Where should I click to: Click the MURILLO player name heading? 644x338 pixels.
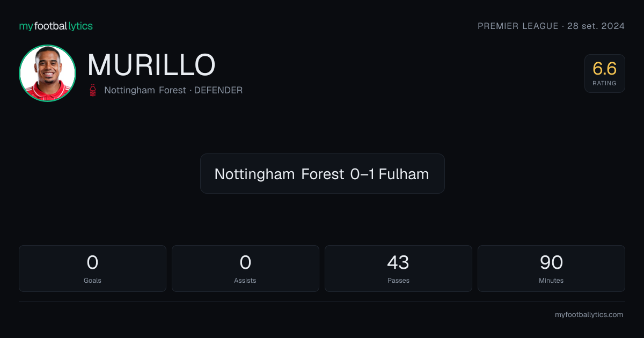(151, 65)
